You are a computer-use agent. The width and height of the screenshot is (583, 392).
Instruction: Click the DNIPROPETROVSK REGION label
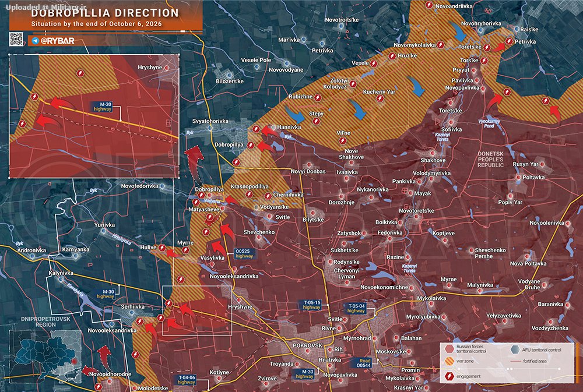[45, 322]
